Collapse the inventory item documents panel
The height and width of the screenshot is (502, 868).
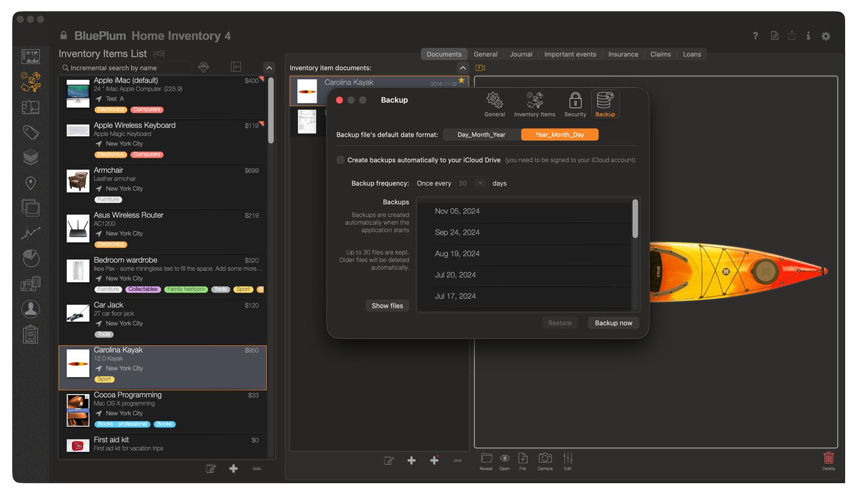pos(462,68)
